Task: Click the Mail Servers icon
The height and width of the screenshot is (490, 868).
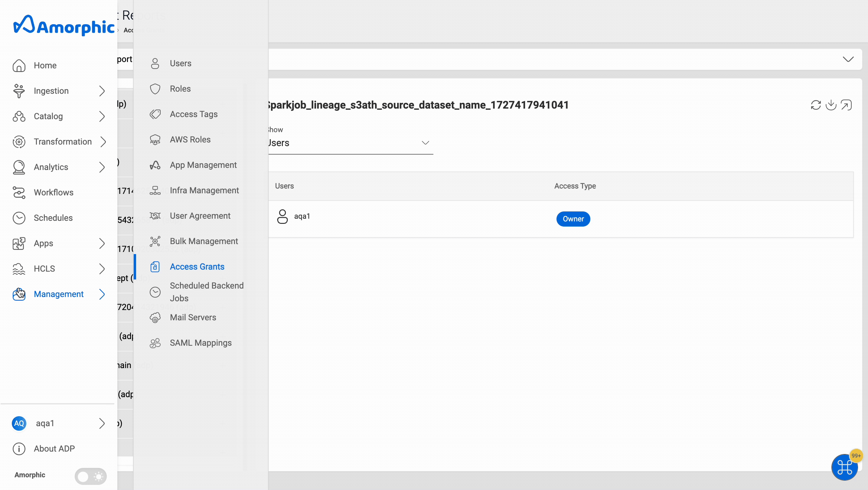Action: pyautogui.click(x=155, y=318)
